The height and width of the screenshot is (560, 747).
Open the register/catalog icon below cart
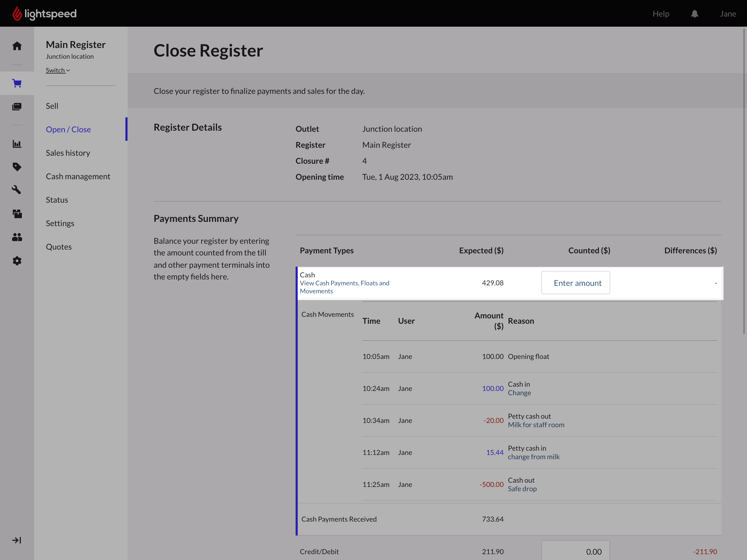(17, 107)
